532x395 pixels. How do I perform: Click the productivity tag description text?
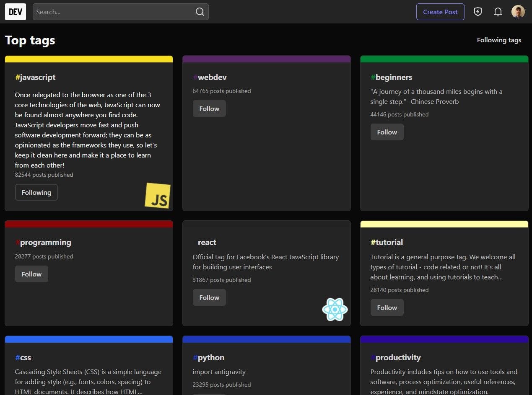click(x=444, y=382)
